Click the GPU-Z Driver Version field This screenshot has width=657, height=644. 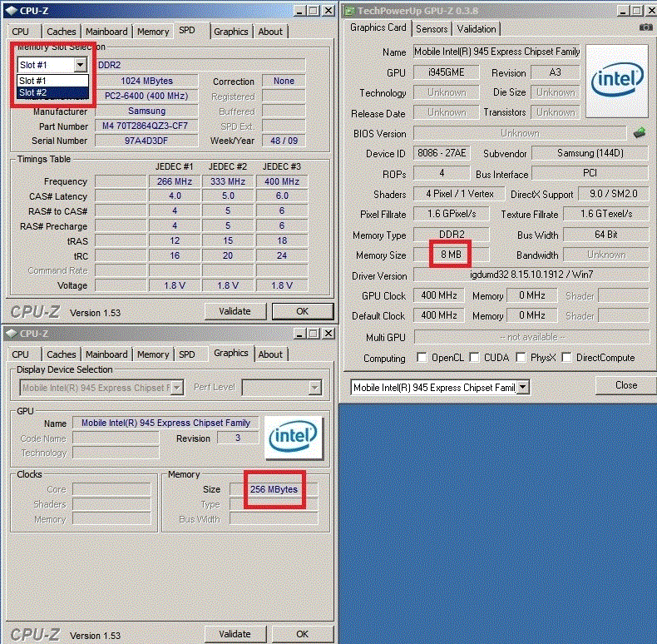(531, 275)
